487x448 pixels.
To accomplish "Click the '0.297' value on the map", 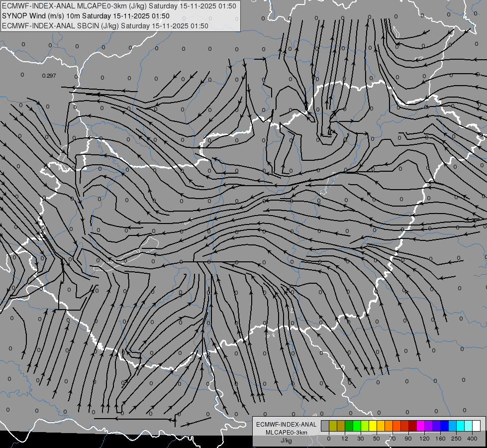I will 49,76.
